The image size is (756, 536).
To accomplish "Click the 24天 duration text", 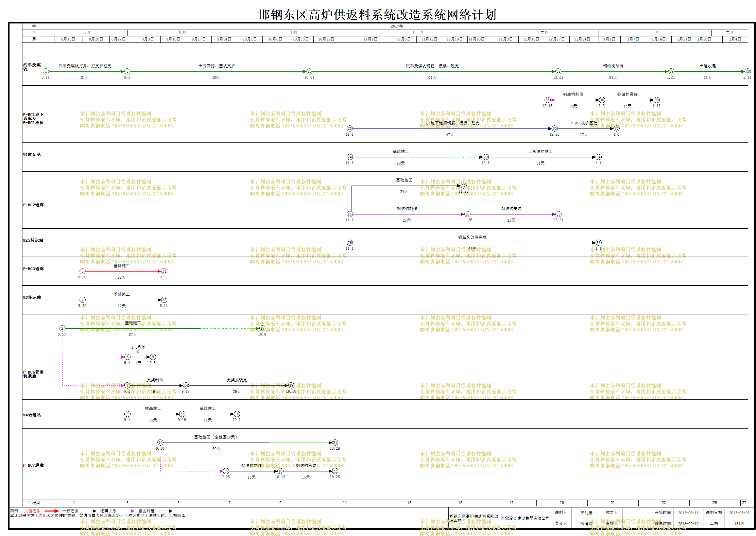I will pos(404,192).
